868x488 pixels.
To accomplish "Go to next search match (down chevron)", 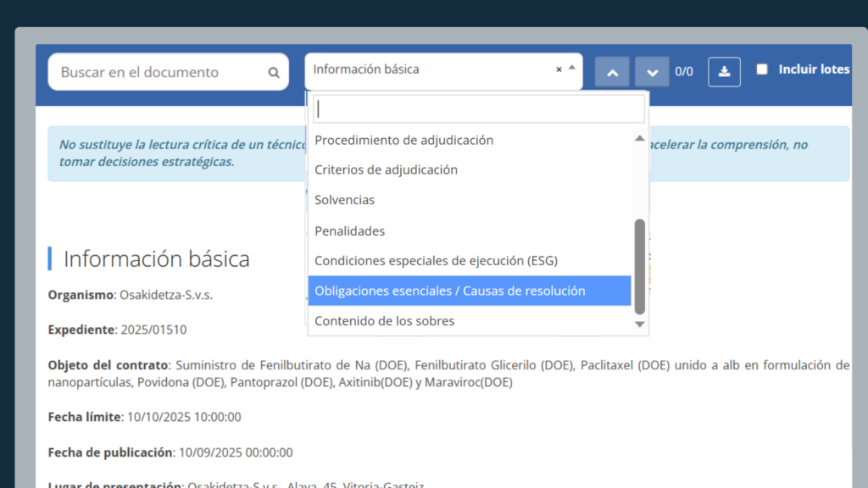I will pyautogui.click(x=652, y=72).
